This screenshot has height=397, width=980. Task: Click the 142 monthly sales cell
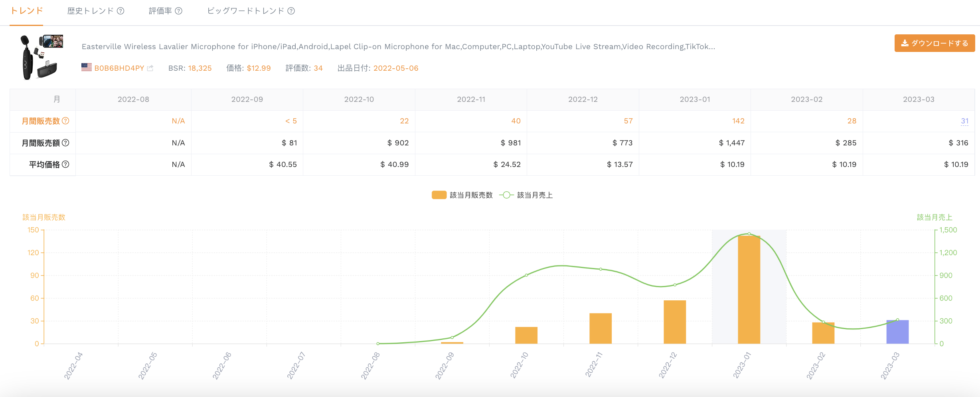point(695,121)
